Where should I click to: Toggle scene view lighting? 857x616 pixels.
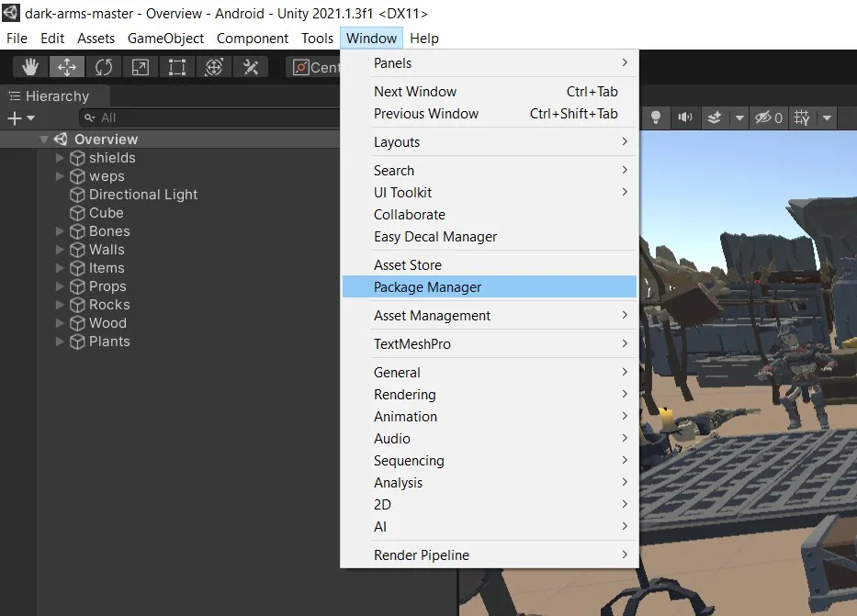click(655, 118)
